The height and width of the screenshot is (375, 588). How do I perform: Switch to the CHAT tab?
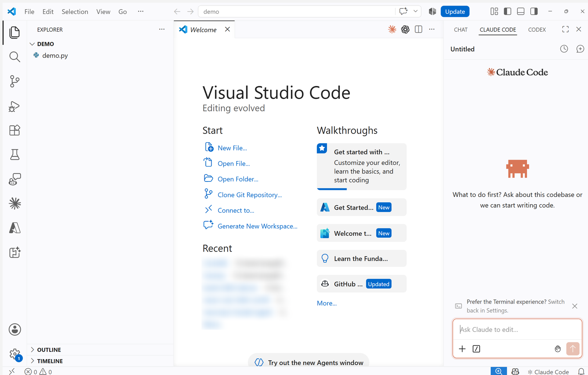coord(461,30)
